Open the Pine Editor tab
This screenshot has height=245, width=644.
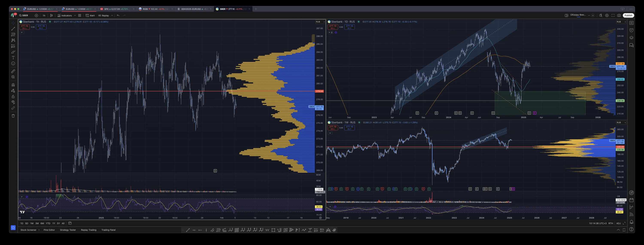(49, 230)
